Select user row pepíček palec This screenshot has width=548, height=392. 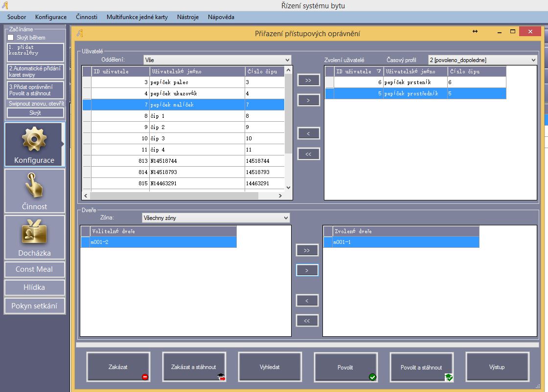point(183,82)
